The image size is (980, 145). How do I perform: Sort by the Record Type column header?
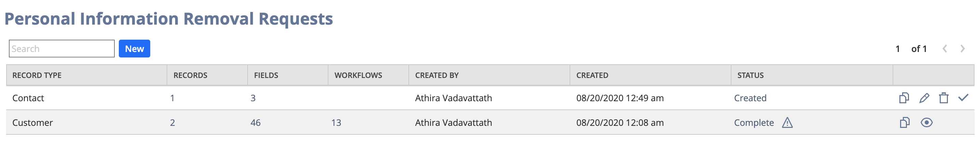pos(37,75)
